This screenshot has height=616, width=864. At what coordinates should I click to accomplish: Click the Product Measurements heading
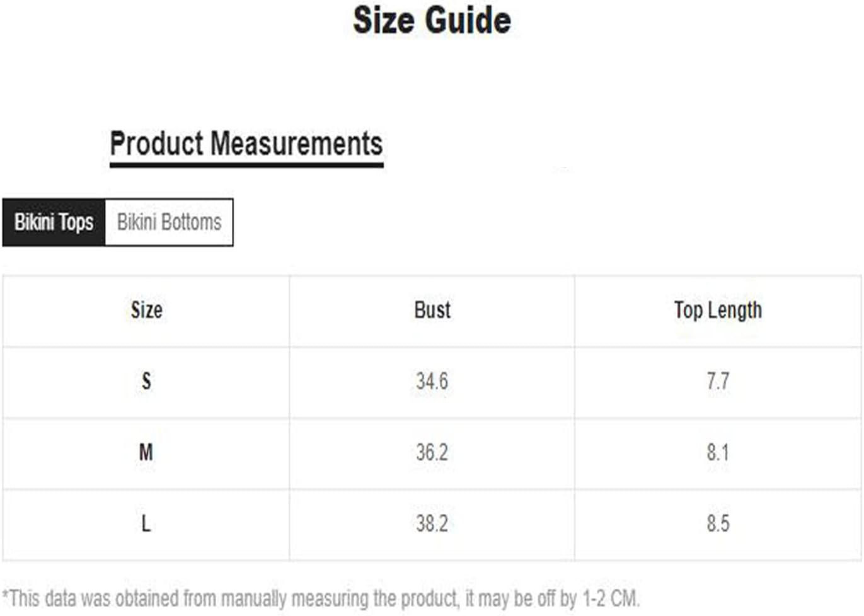click(x=246, y=144)
